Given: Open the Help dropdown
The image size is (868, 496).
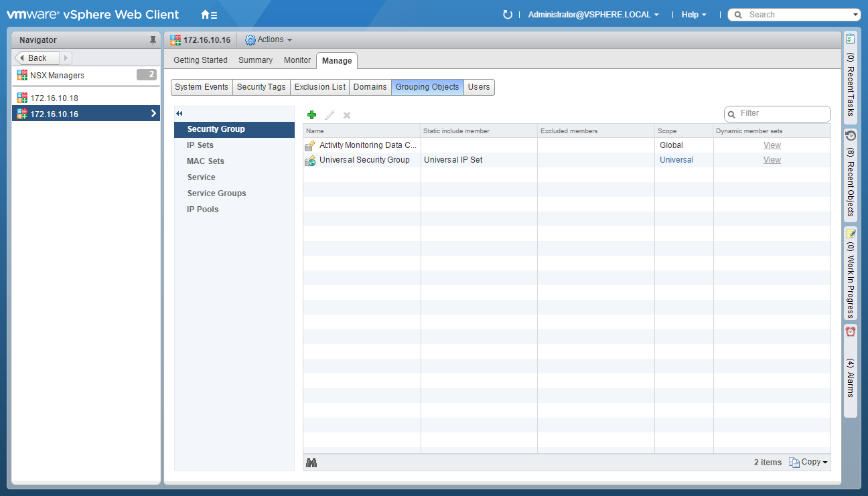Looking at the screenshot, I should 694,15.
